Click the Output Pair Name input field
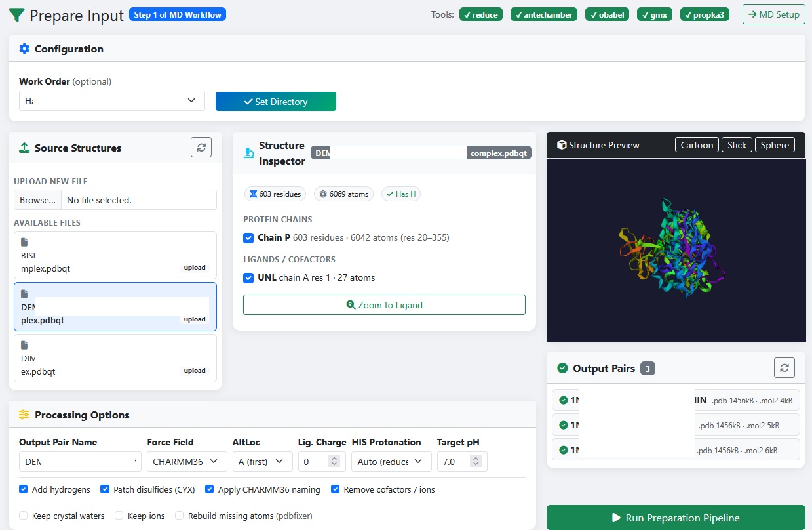This screenshot has width=812, height=530. [80, 462]
